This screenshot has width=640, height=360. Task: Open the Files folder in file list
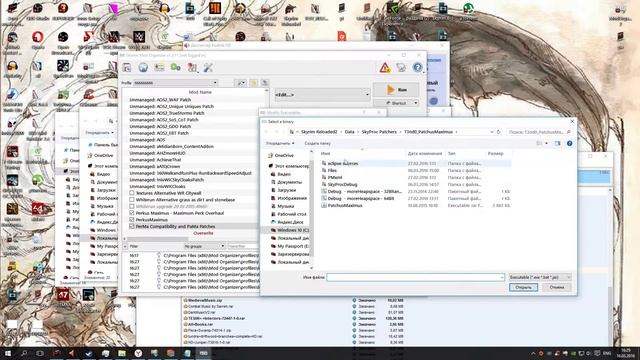[332, 170]
